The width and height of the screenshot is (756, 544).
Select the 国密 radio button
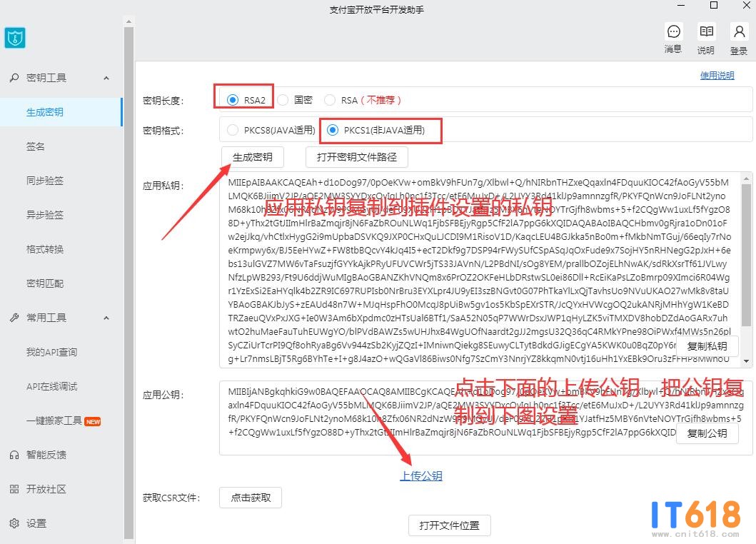point(283,100)
